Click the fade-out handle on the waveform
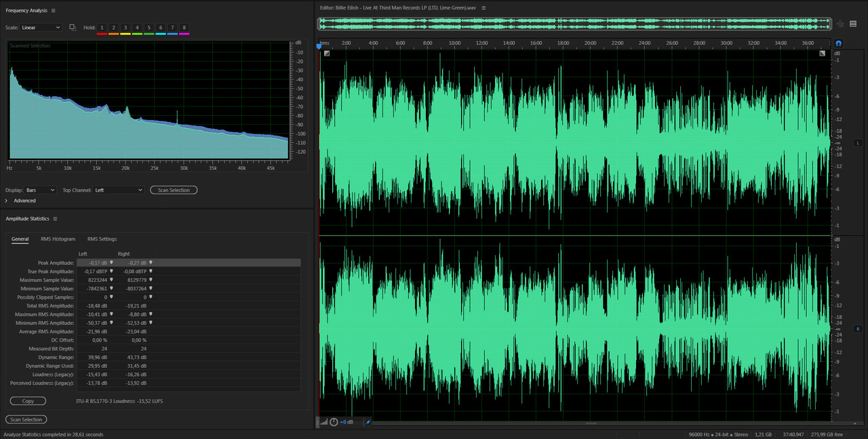Image resolution: width=868 pixels, height=439 pixels. [x=823, y=54]
